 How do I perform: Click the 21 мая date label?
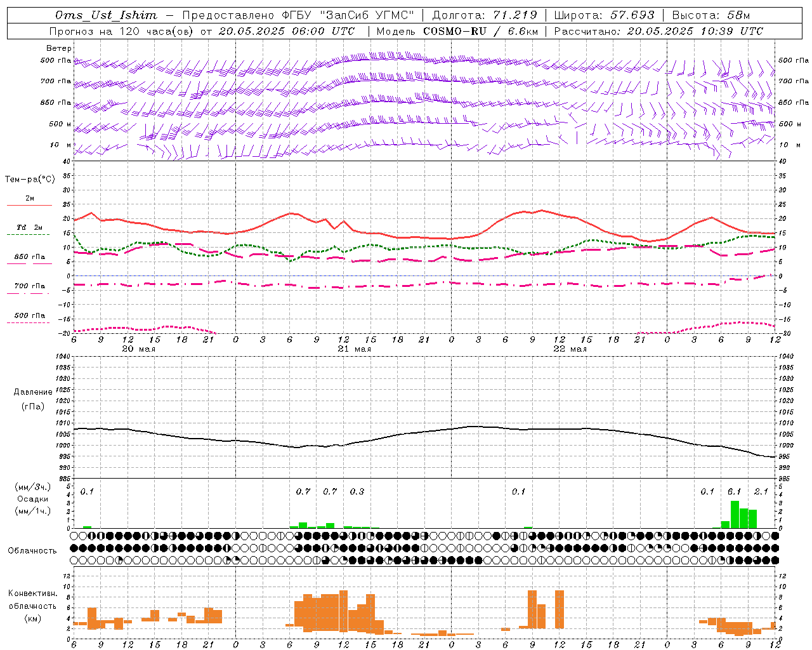coord(355,349)
